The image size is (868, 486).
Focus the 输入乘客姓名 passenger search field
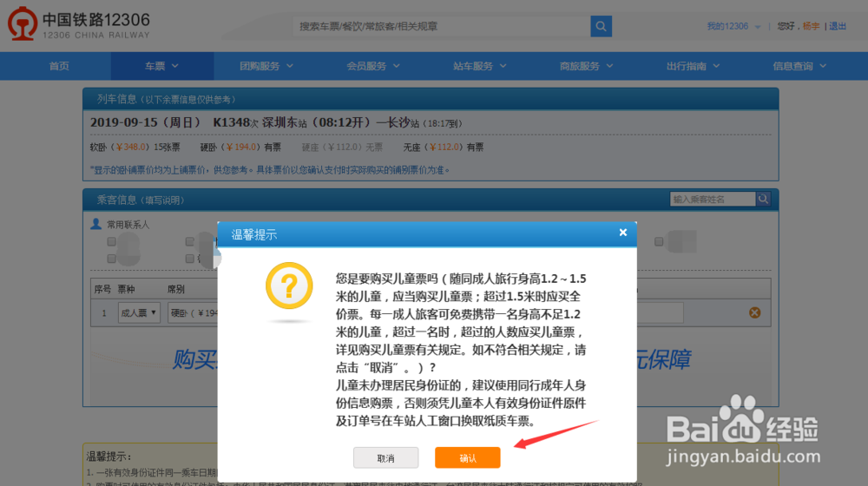(713, 199)
